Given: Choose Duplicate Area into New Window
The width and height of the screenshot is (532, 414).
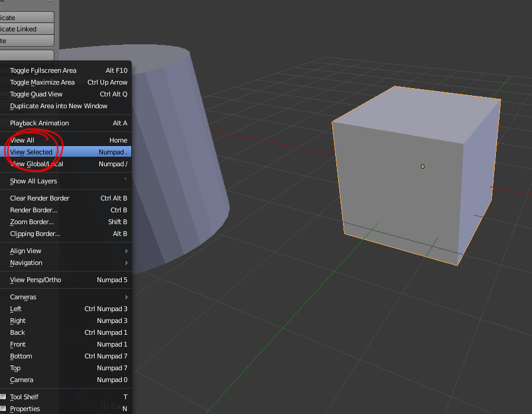Looking at the screenshot, I should tap(66, 106).
